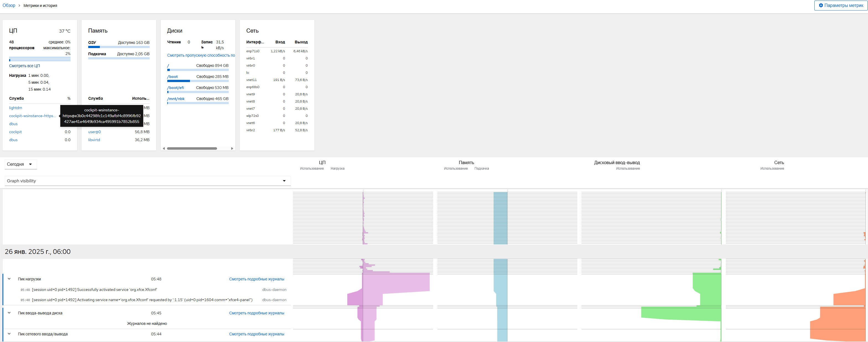Click the Disks card scrollbar right arrow
This screenshot has width=868, height=342.
coord(232,148)
